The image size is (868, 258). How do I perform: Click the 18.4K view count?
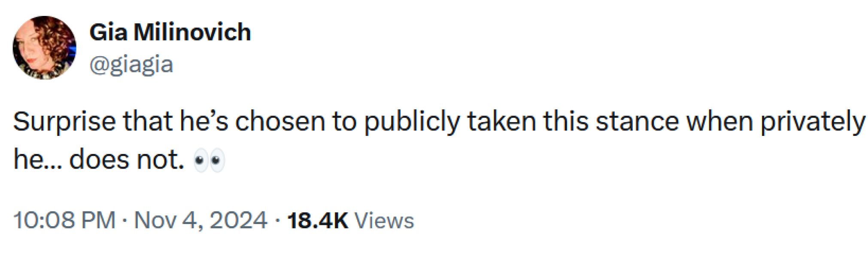[317, 220]
